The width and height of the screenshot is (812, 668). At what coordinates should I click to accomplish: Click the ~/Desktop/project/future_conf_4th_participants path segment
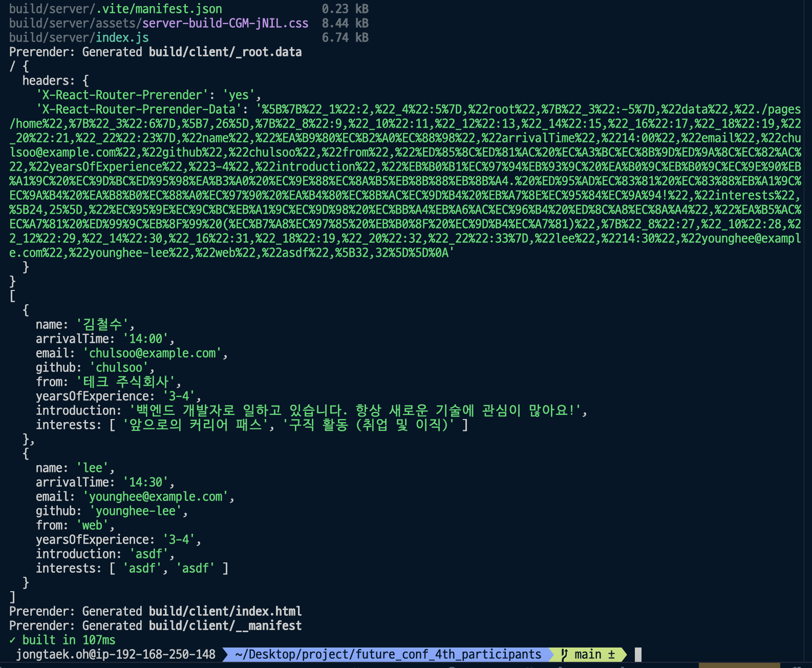click(388, 654)
